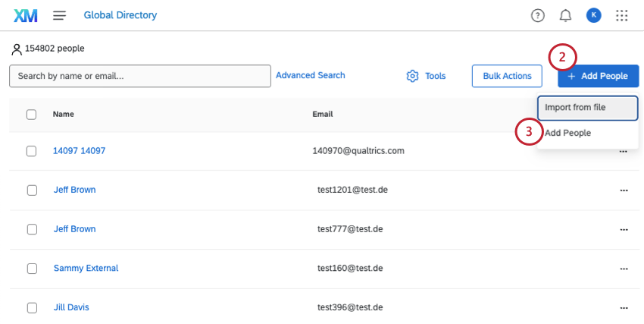Click the XM logo
The image size is (644, 324).
(x=27, y=15)
